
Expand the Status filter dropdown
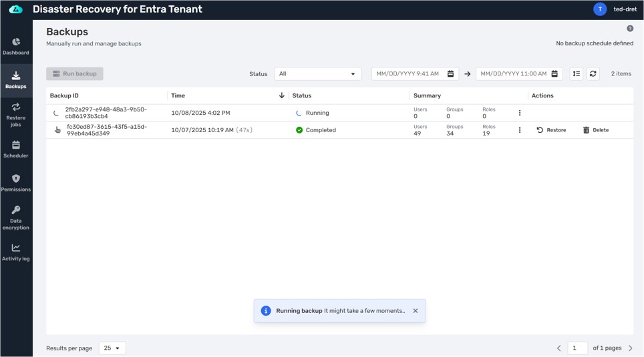click(317, 74)
